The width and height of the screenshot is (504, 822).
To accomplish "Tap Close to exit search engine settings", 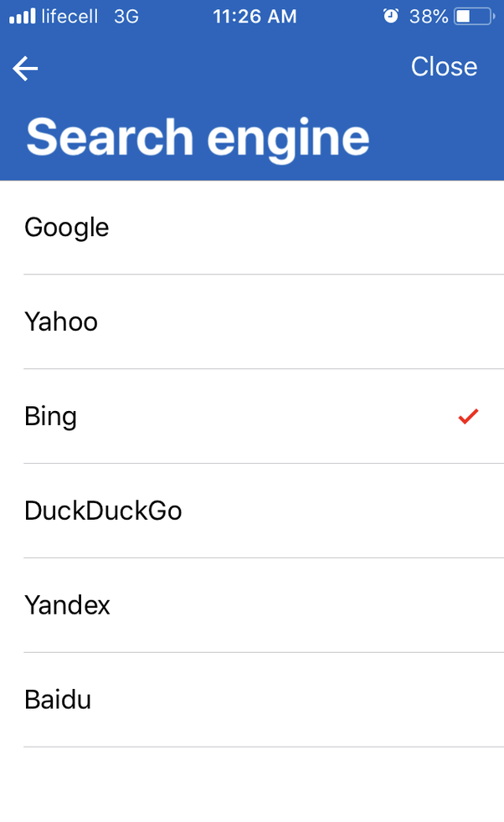I will click(444, 67).
